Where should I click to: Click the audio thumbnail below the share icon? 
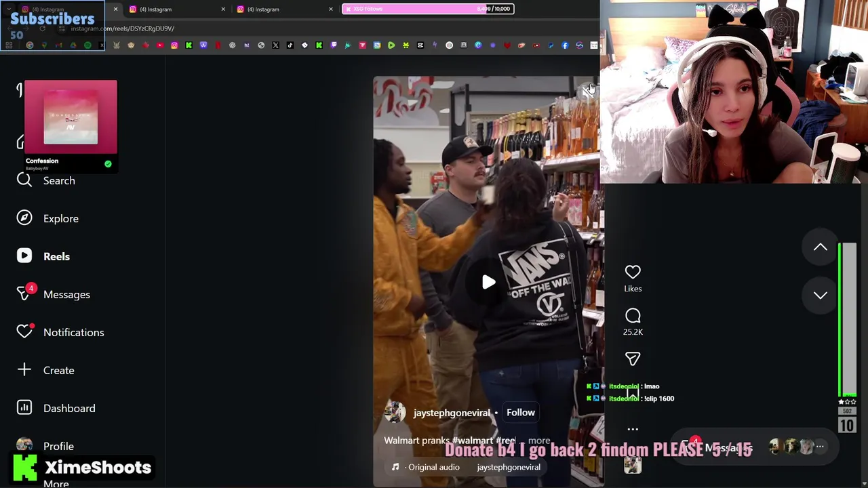click(633, 465)
